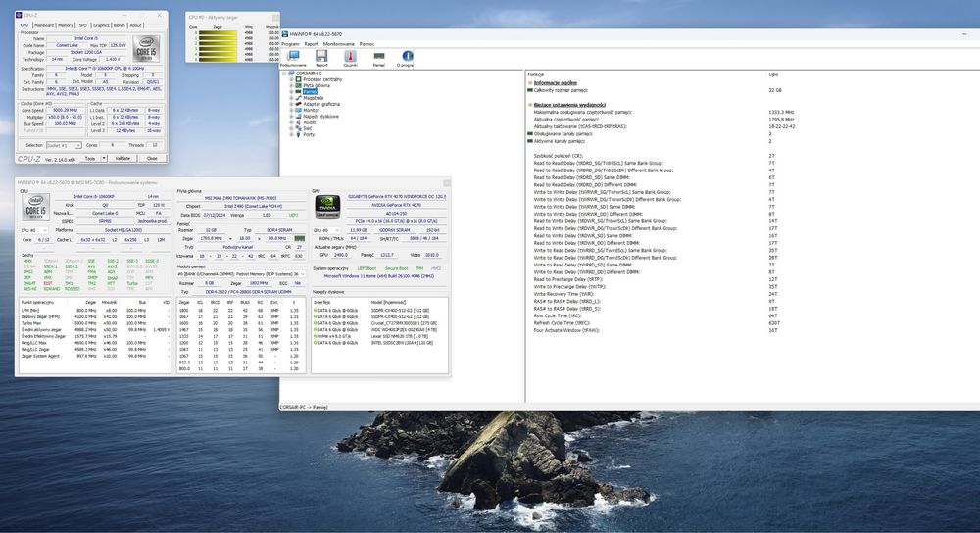Click the Szybkość poleceń (CR) row

click(x=657, y=156)
